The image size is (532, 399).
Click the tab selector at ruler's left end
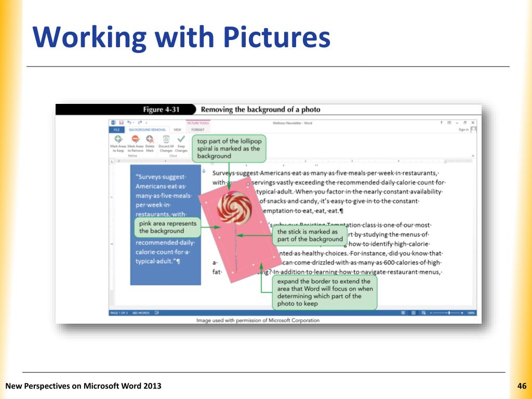[112, 162]
